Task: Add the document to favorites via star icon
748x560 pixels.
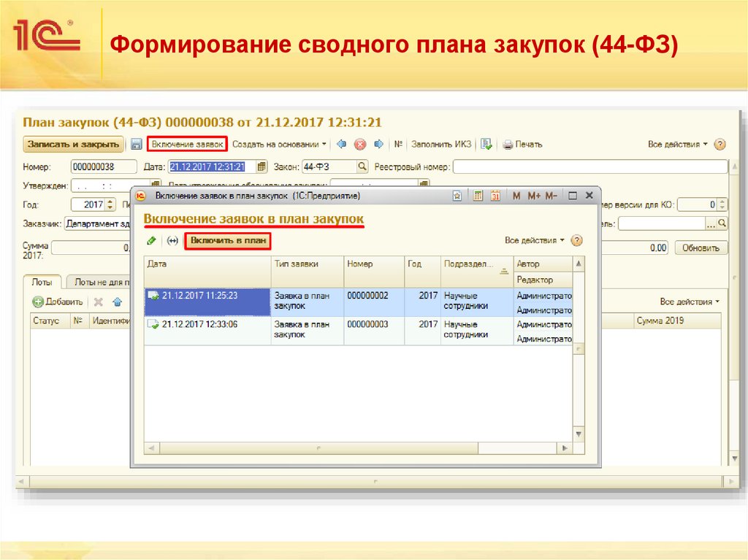Action: point(457,194)
